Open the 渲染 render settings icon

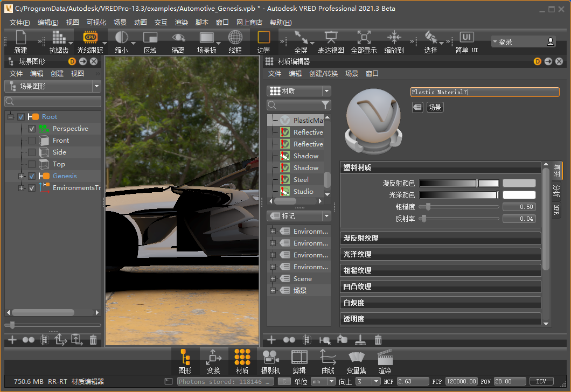coord(385,357)
